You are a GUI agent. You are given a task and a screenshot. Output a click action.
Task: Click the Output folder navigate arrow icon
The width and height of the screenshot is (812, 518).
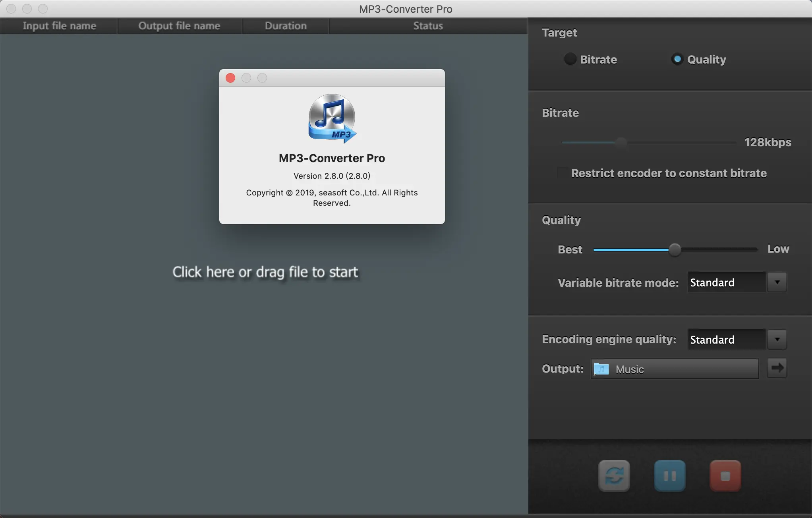click(777, 368)
